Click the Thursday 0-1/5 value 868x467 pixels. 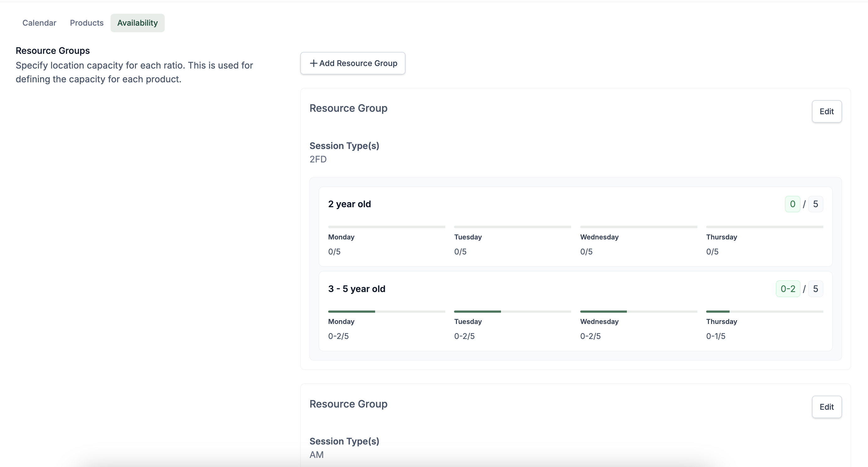(716, 336)
